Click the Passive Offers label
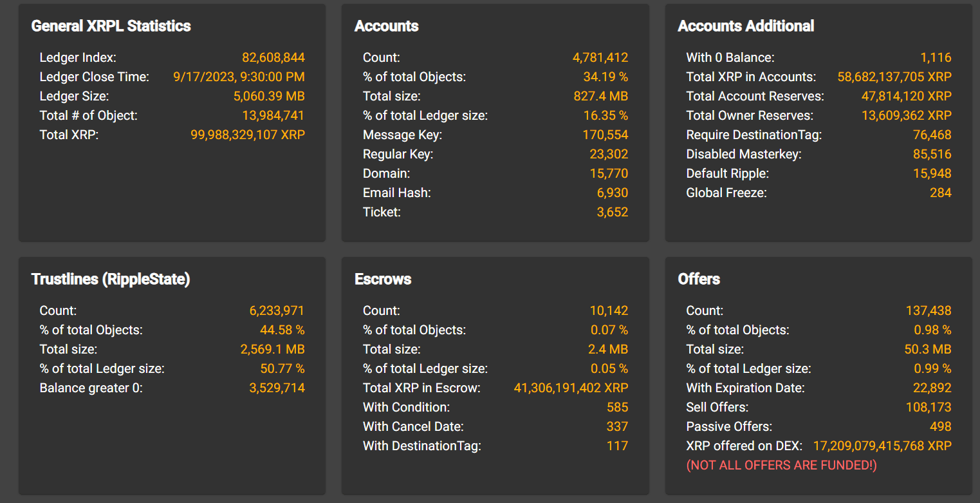This screenshot has height=503, width=980. click(730, 426)
